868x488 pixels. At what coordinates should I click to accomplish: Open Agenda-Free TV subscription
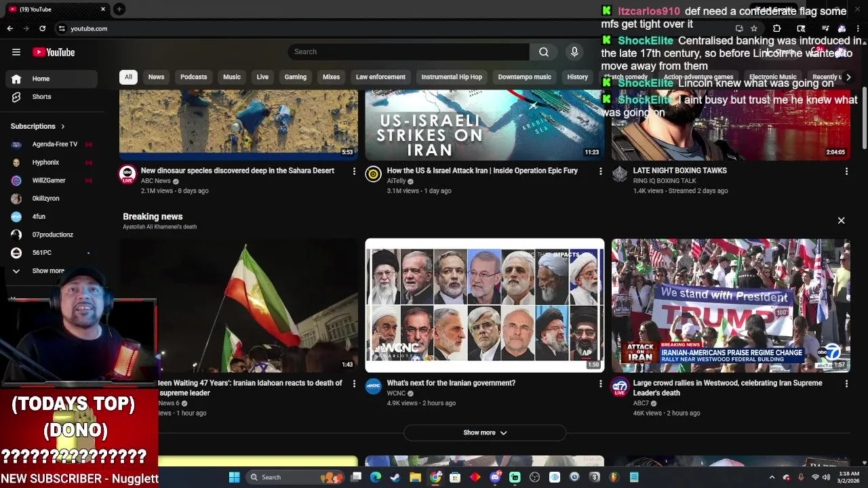52,144
